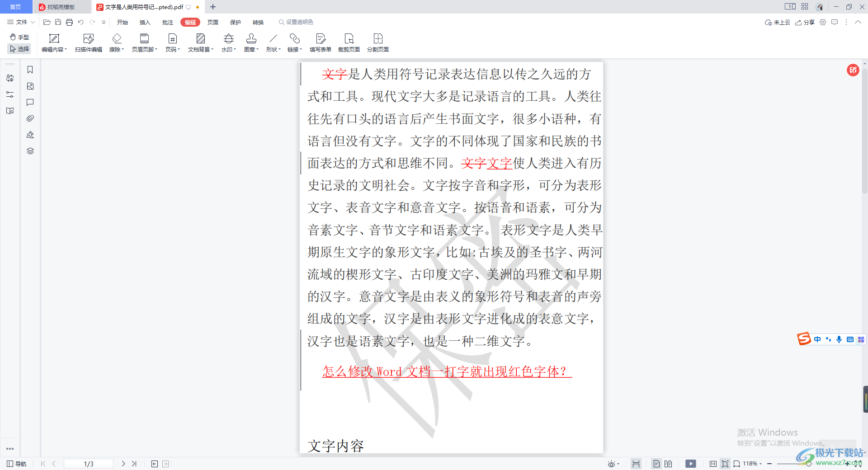This screenshot has height=470, width=868.
Task: Click the zoom out minus button
Action: tap(769, 464)
